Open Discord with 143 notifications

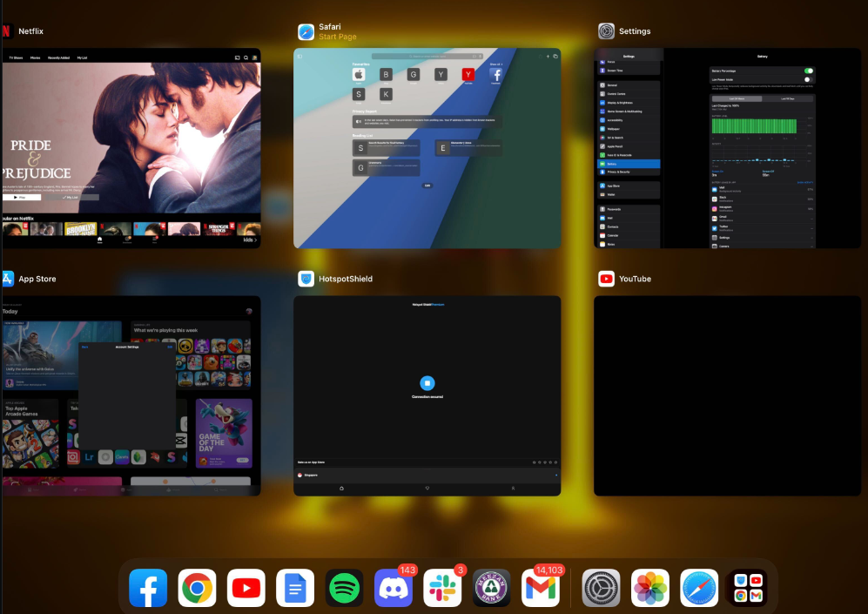pos(393,589)
